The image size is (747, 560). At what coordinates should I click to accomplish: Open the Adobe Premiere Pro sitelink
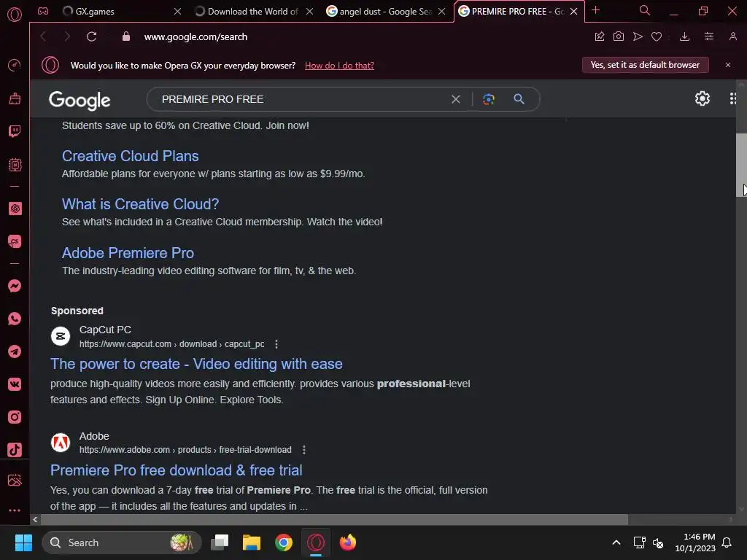(128, 253)
